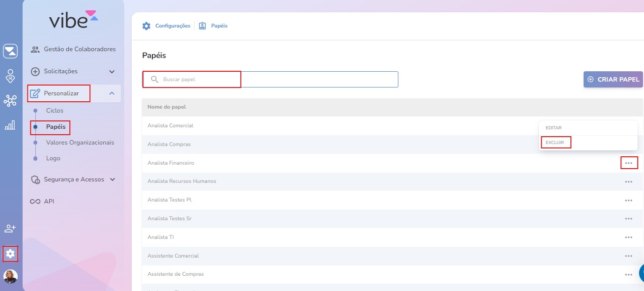Open Valores Organizacionais submenu item
644x291 pixels.
80,143
